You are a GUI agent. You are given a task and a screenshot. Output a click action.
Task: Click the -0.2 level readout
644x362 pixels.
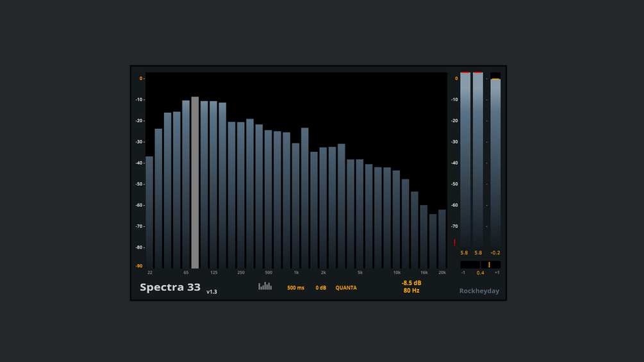(x=495, y=253)
